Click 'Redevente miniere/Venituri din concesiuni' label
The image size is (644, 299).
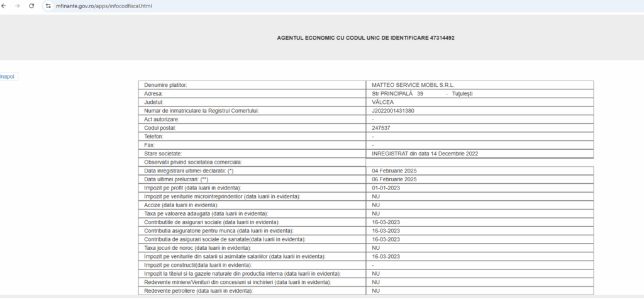pos(237,283)
